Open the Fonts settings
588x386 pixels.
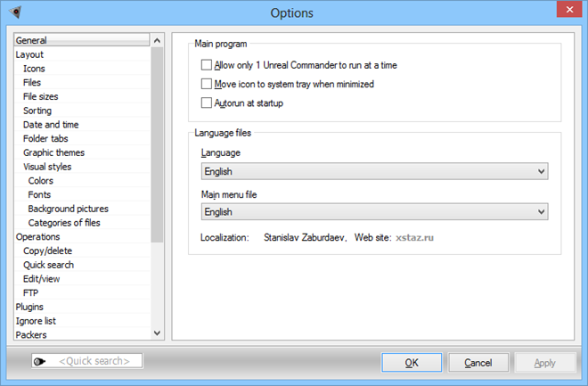[82, 194]
